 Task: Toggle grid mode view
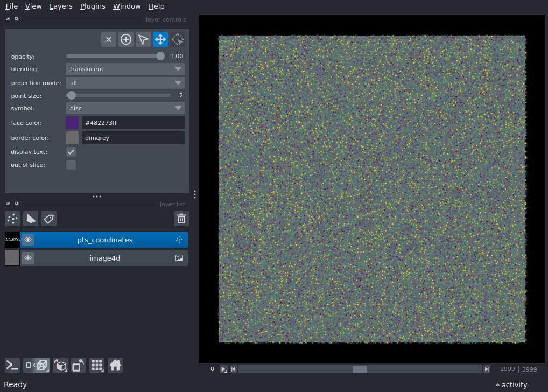(x=97, y=366)
